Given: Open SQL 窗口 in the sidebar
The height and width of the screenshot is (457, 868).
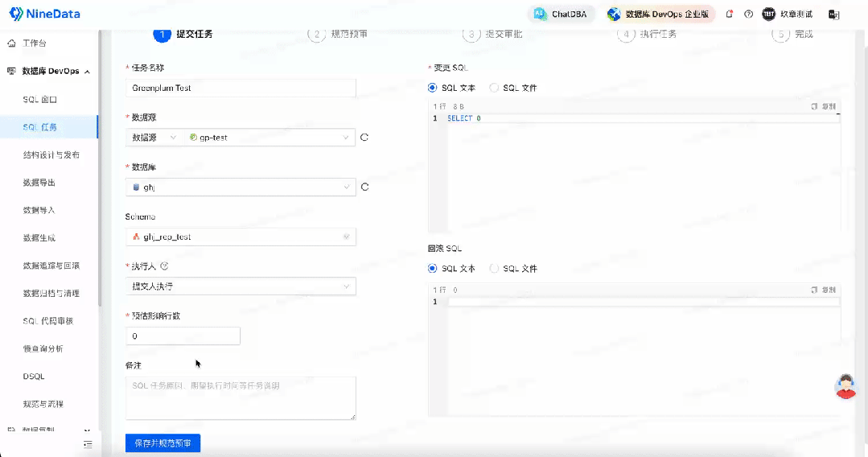Looking at the screenshot, I should (40, 100).
